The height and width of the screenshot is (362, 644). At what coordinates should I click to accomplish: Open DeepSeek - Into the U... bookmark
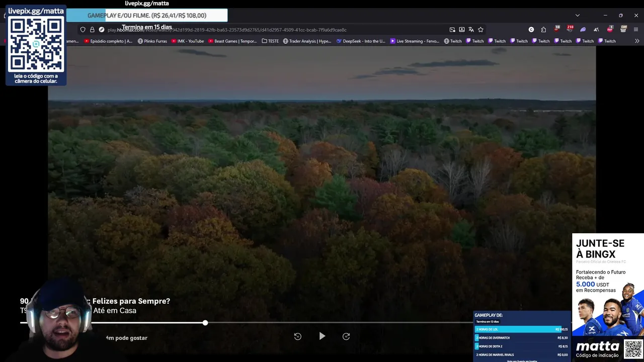(361, 41)
